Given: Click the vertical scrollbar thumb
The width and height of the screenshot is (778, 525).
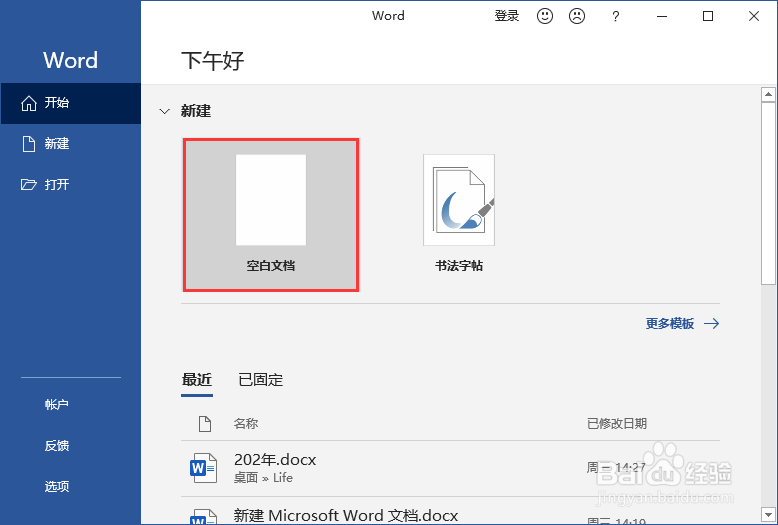Looking at the screenshot, I should pos(768,194).
